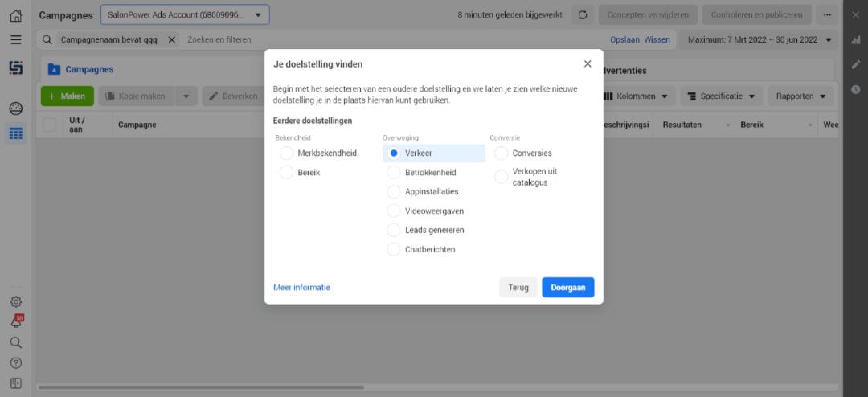Switch to the Advertenties tab
This screenshot has width=868, height=397.
tap(624, 71)
